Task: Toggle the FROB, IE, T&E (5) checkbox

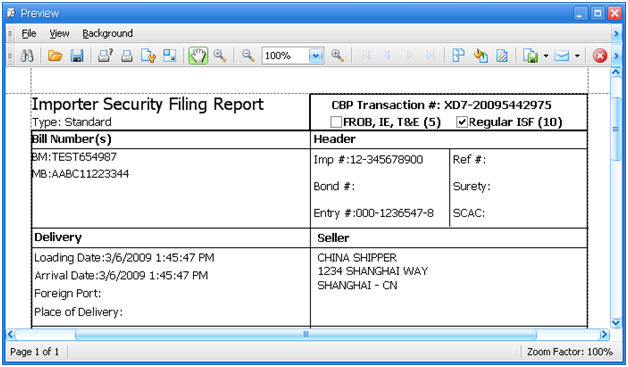Action: point(336,122)
